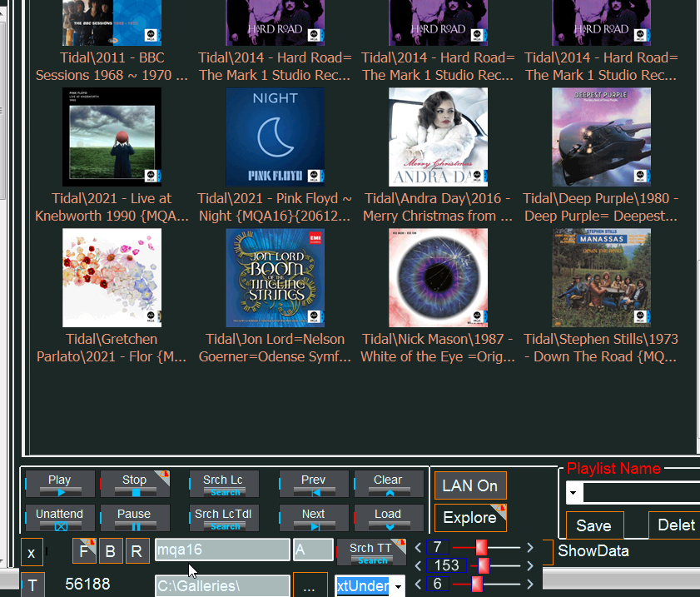Click the slider handle for value 6
Image resolution: width=700 pixels, height=597 pixels.
pyautogui.click(x=477, y=584)
